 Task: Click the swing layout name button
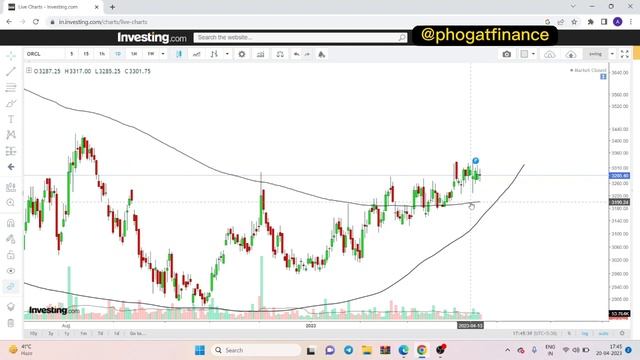click(x=595, y=54)
